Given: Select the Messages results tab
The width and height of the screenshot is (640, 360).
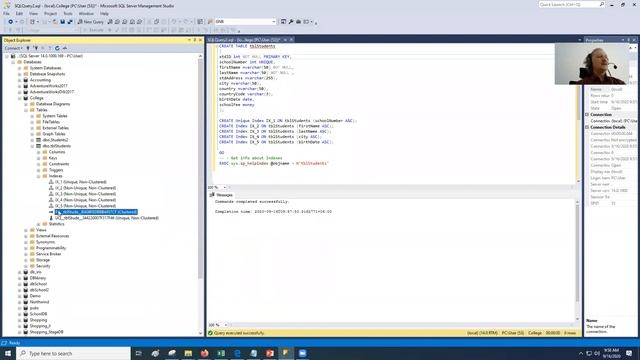Looking at the screenshot, I should [221, 195].
